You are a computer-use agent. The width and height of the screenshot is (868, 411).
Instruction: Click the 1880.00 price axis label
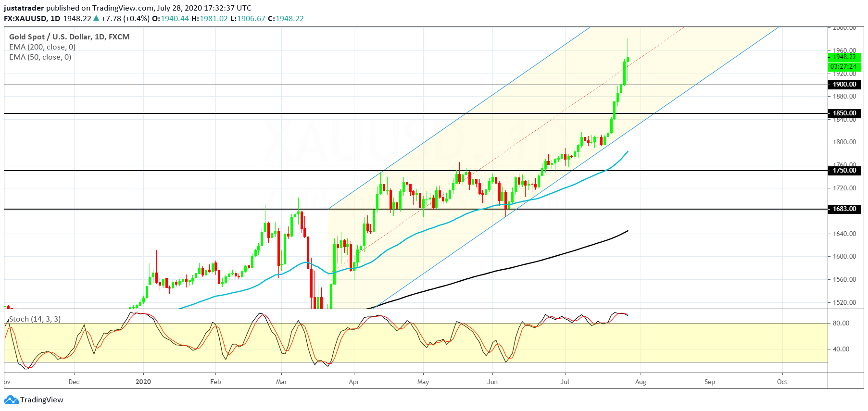844,97
